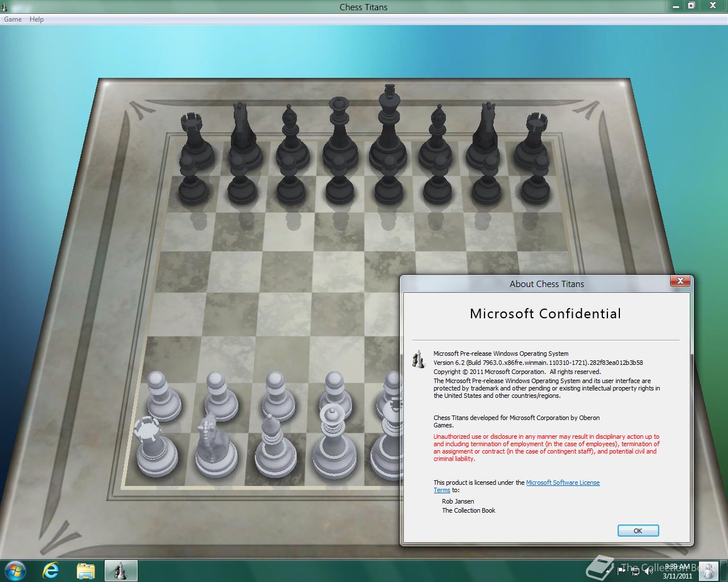
Task: Choose the white pawn on c2
Action: [279, 396]
